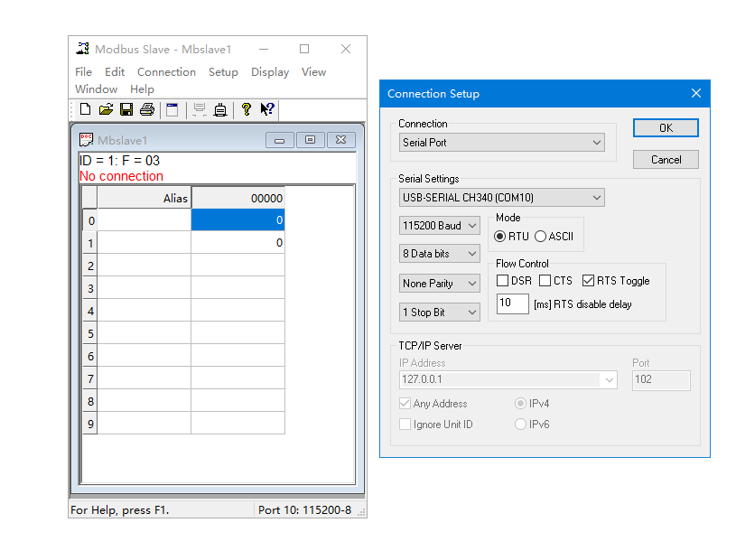Open the None Parity dropdown
736x560 pixels.
click(x=440, y=284)
